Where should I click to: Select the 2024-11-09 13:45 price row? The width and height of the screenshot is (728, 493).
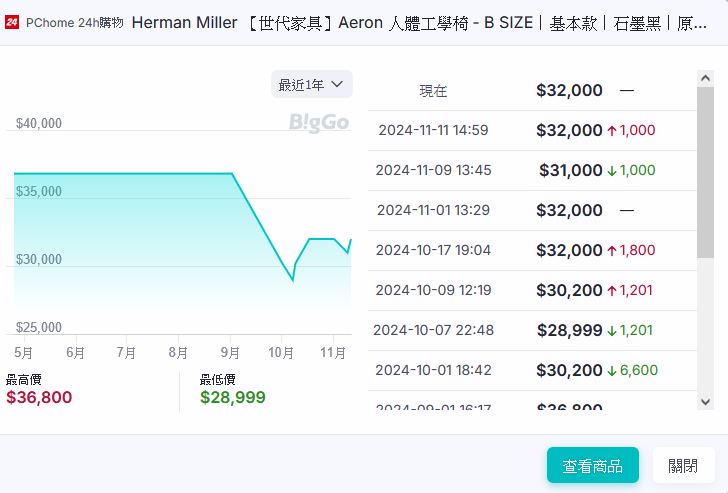(531, 170)
